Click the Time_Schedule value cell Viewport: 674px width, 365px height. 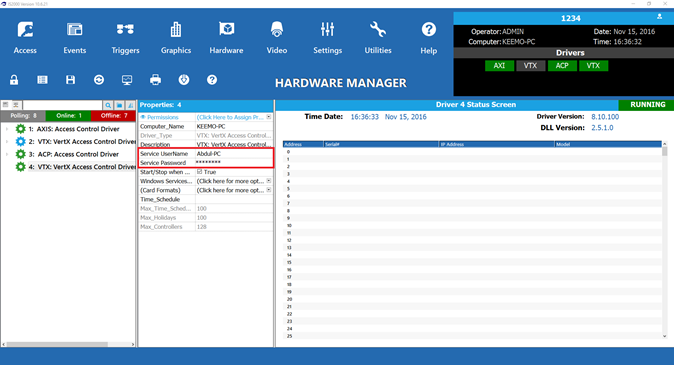234,199
